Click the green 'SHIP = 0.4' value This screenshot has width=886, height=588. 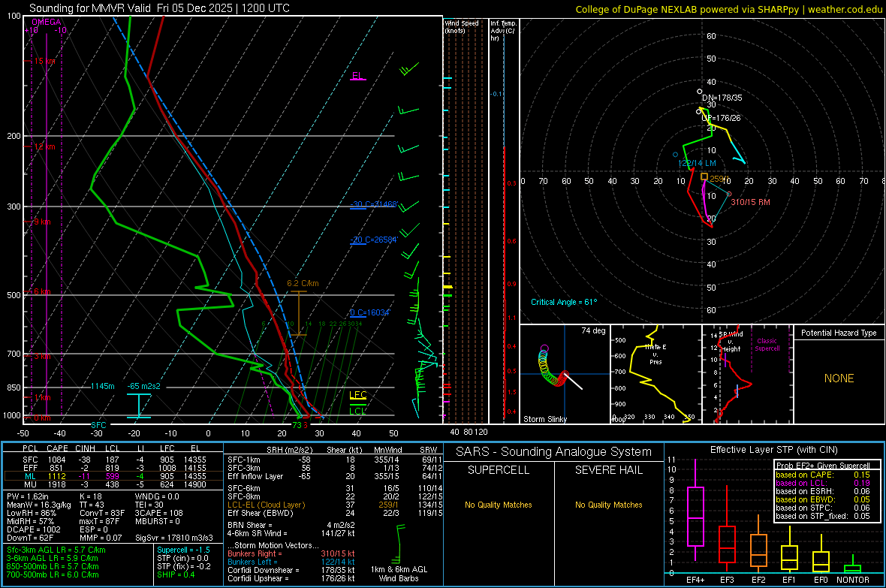[176, 574]
